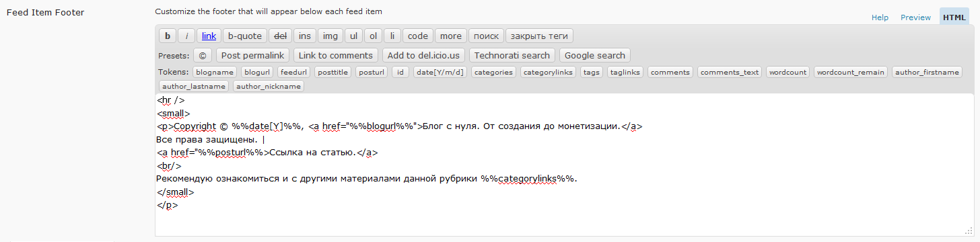Open the Help tab

pyautogui.click(x=880, y=17)
